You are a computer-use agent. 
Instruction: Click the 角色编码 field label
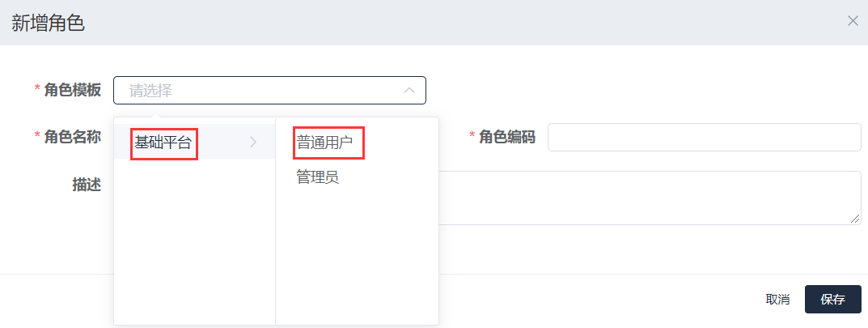507,138
